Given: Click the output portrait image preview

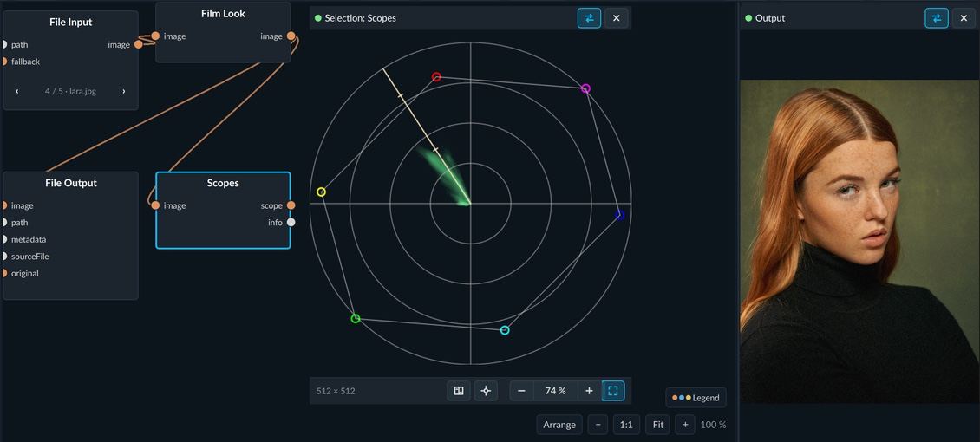Looking at the screenshot, I should [860, 241].
